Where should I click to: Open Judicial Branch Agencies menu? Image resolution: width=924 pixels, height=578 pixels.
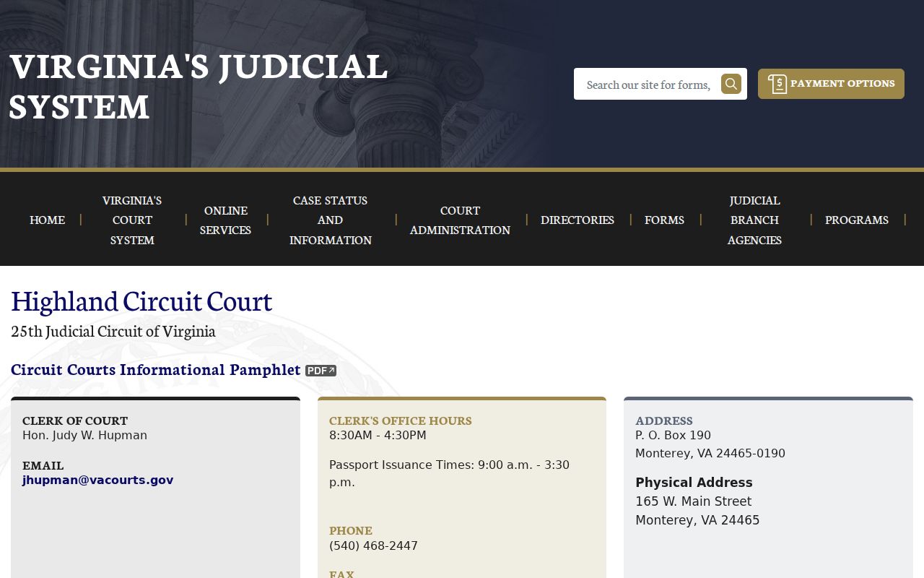click(x=754, y=220)
